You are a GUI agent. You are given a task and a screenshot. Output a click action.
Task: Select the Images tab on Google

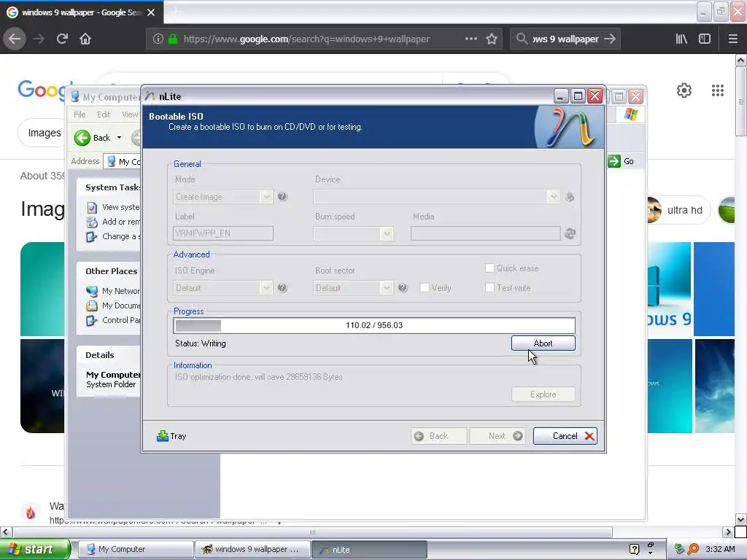click(x=44, y=133)
